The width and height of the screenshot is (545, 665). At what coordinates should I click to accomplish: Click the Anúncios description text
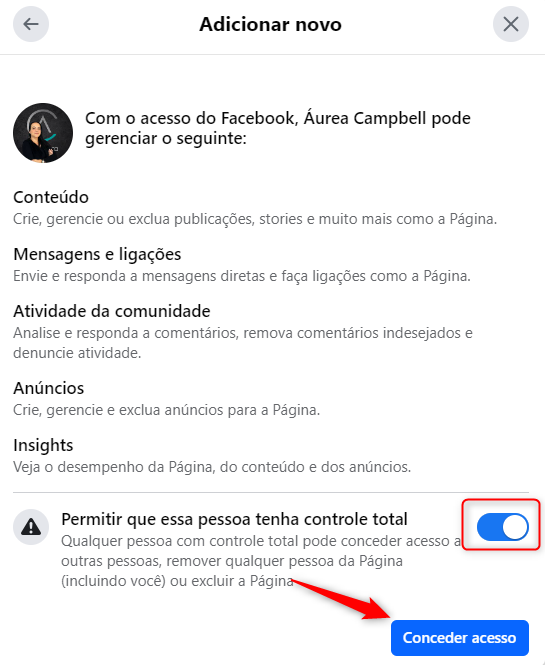(x=166, y=410)
